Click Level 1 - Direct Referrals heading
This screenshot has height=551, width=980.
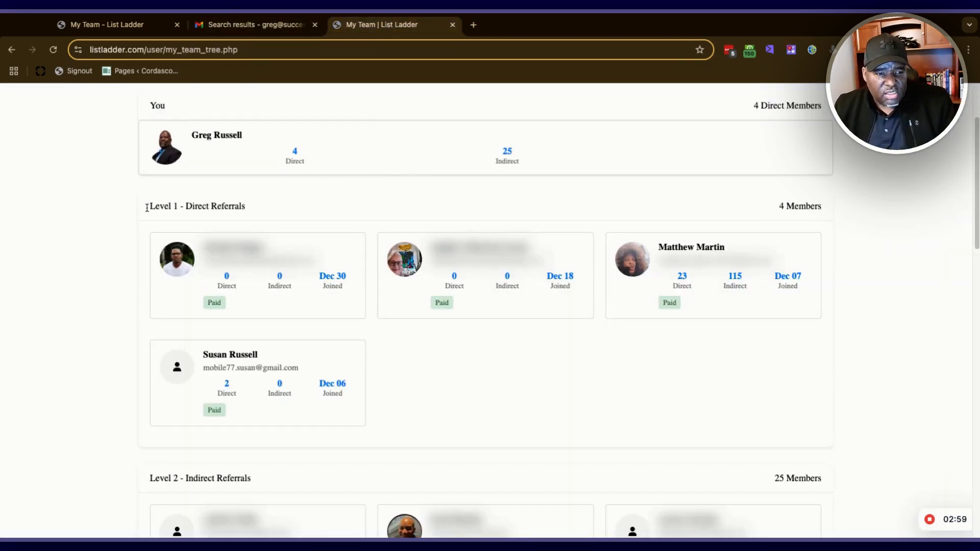[198, 206]
